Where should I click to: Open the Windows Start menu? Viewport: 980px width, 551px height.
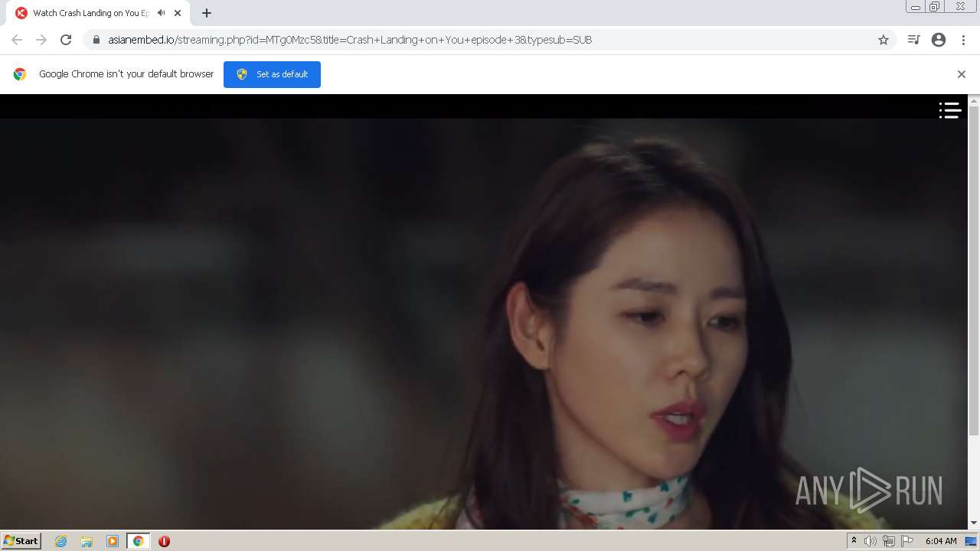pyautogui.click(x=21, y=541)
